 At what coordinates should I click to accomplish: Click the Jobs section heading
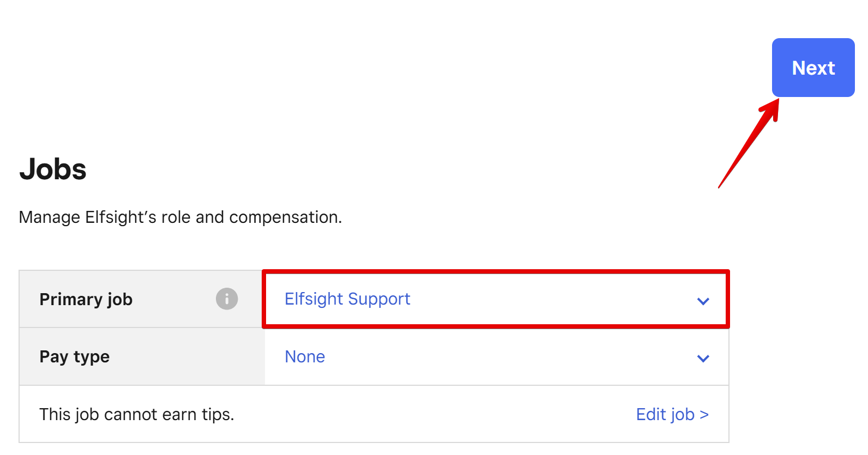[53, 169]
